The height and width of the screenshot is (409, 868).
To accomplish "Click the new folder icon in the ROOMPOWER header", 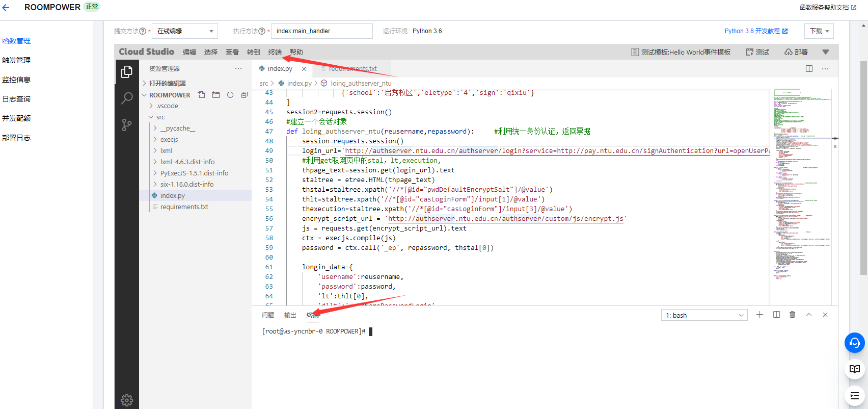I will pos(216,95).
